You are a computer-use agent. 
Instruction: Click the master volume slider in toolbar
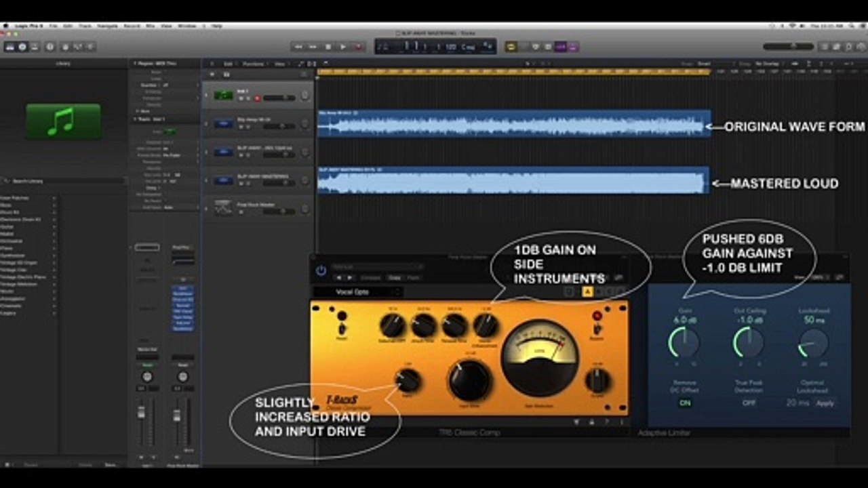pyautogui.click(x=788, y=47)
